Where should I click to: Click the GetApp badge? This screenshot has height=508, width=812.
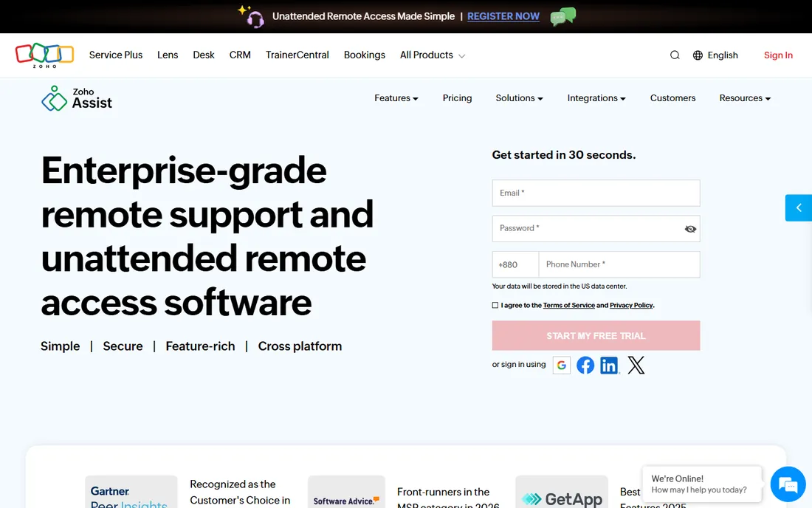tap(561, 492)
